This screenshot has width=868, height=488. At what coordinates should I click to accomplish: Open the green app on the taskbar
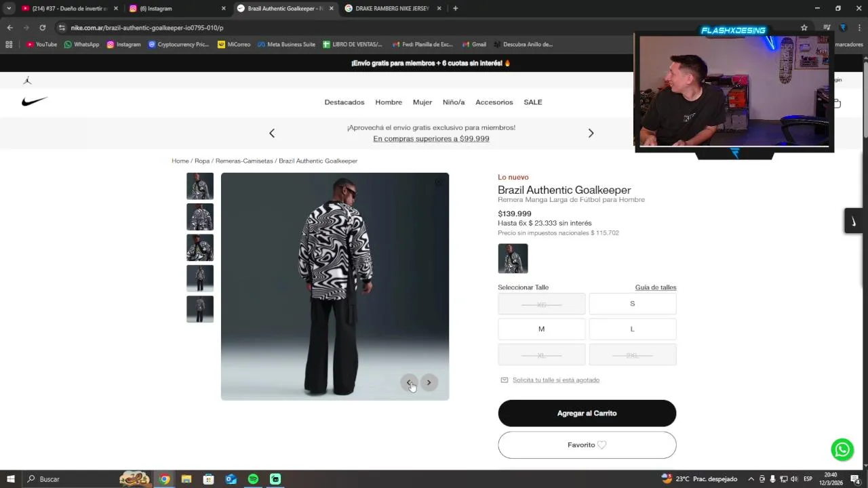tap(275, 479)
